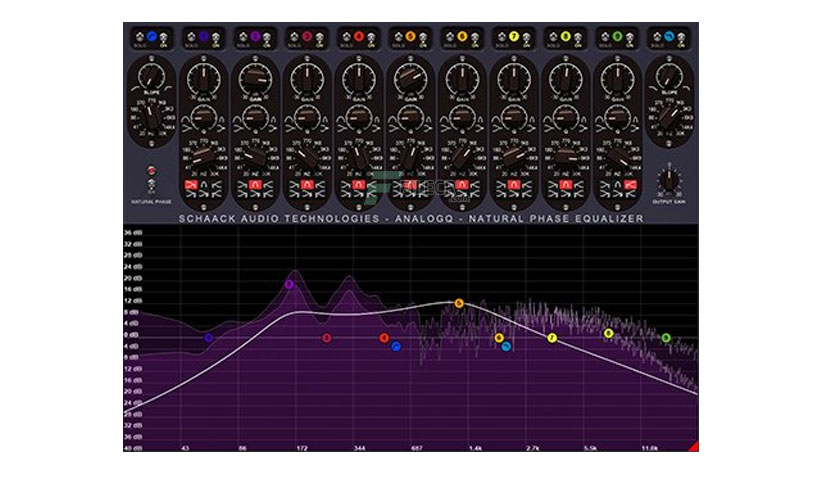Select yellow node 7 on the EQ curve

pyautogui.click(x=552, y=338)
